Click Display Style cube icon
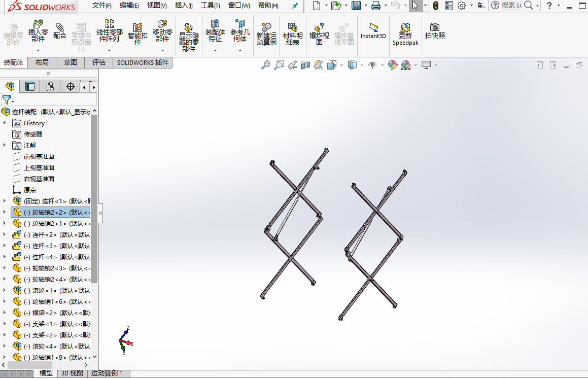The image size is (588, 379). 352,65
